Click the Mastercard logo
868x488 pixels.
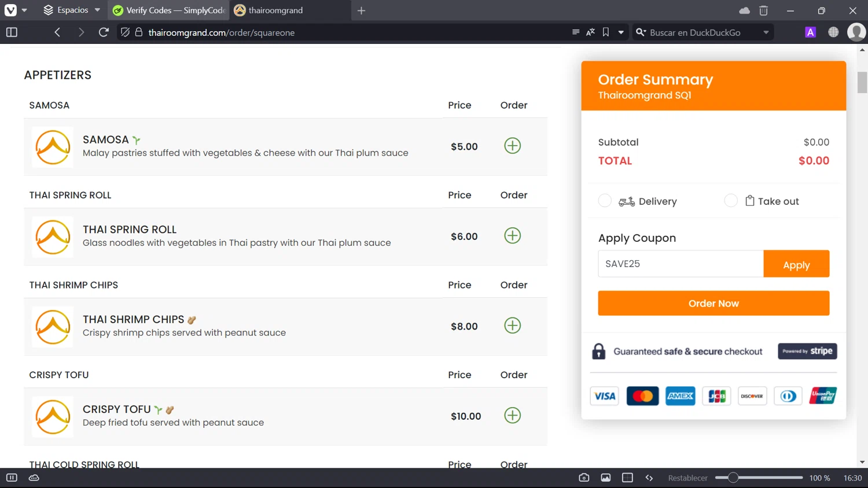click(642, 396)
